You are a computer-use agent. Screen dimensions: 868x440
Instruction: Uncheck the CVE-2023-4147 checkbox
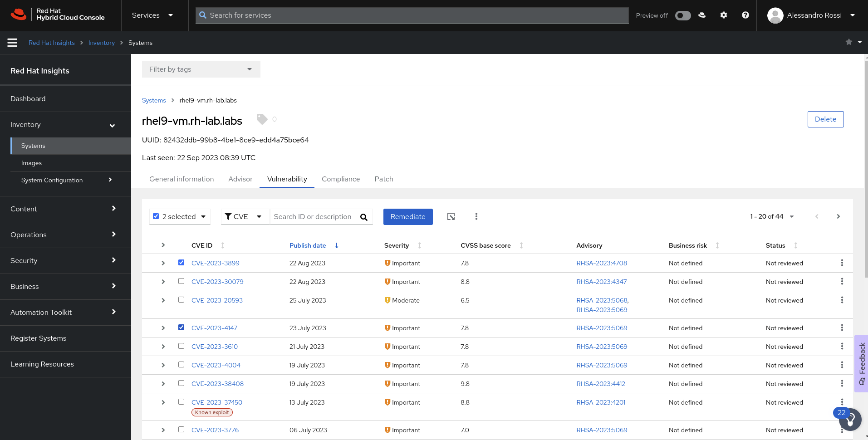[x=181, y=328]
